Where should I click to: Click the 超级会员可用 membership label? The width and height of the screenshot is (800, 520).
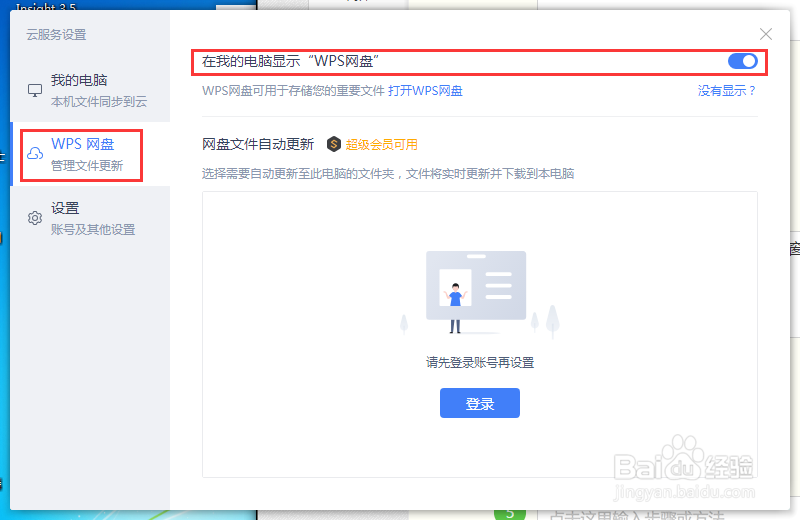382,145
